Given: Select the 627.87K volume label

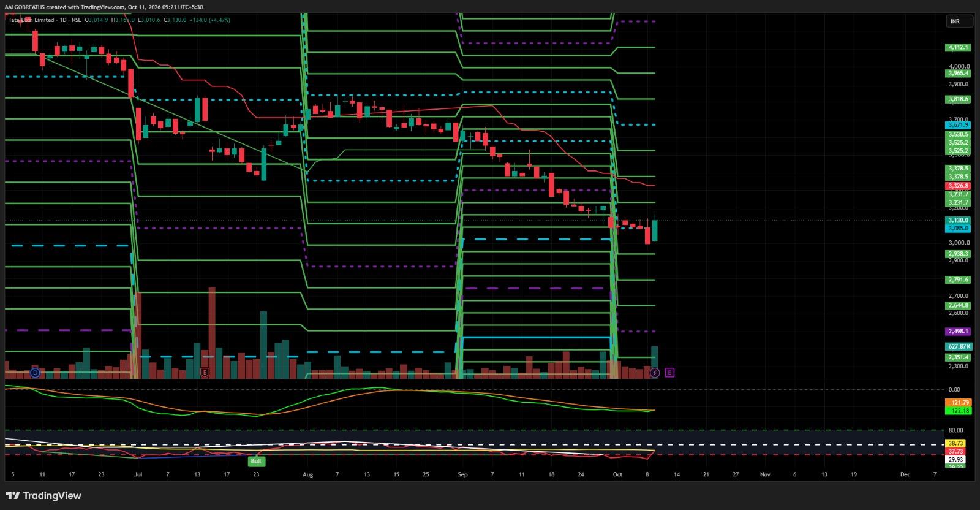Looking at the screenshot, I should (959, 346).
